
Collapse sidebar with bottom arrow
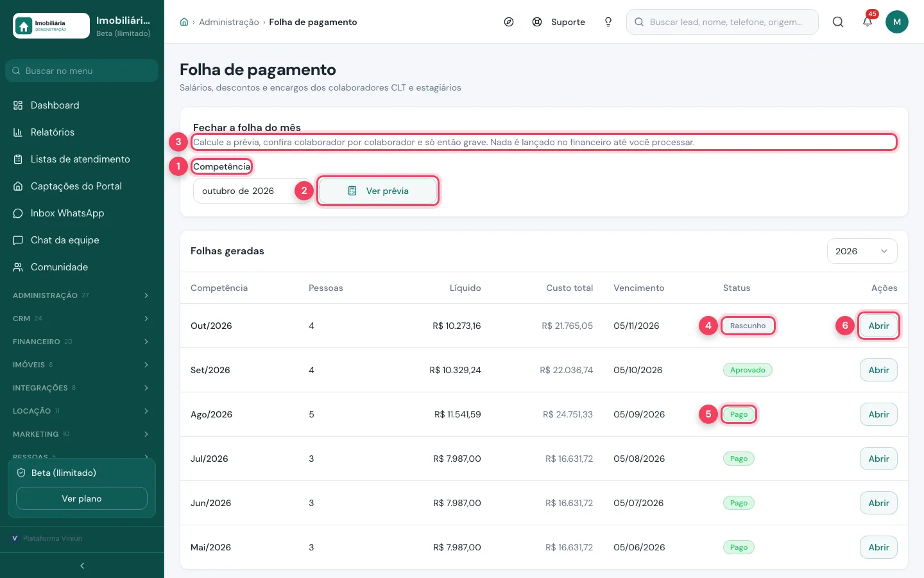pos(82,566)
